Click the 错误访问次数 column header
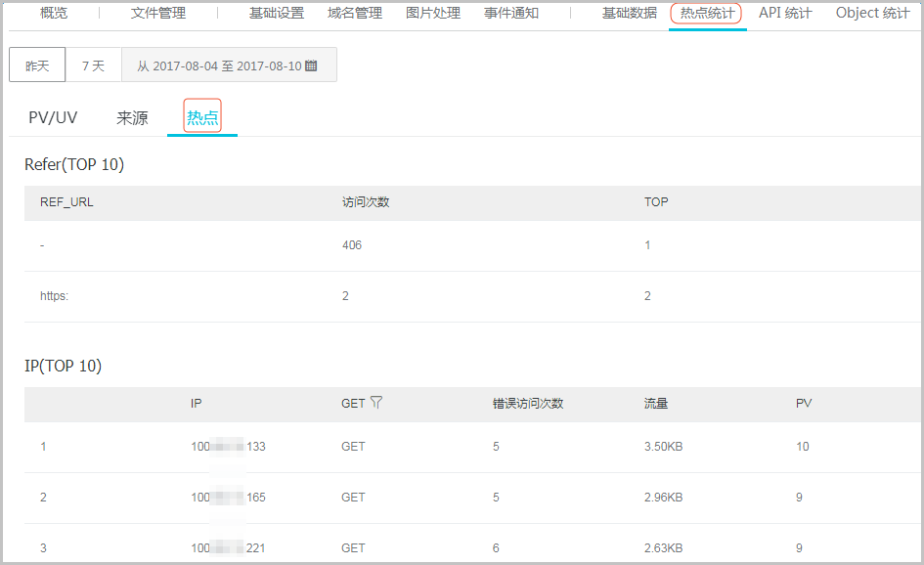The height and width of the screenshot is (565, 924). coord(528,404)
